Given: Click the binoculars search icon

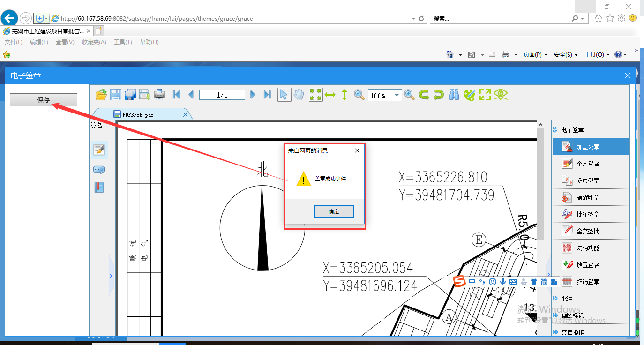Looking at the screenshot, I should (x=454, y=95).
